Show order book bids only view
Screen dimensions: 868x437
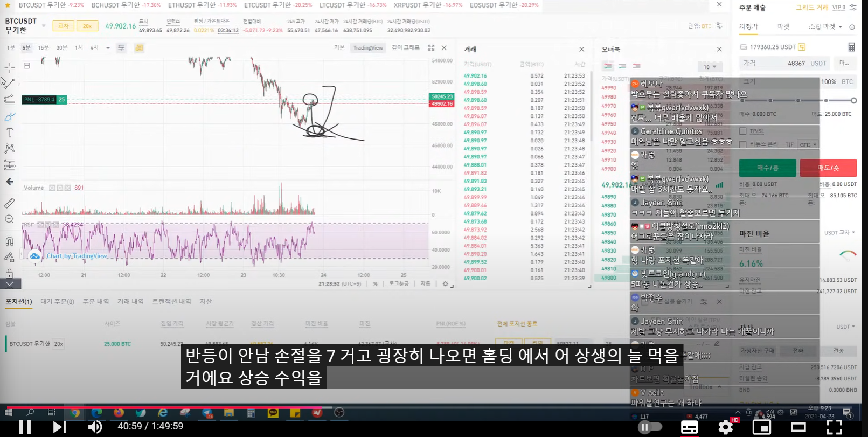(x=622, y=66)
